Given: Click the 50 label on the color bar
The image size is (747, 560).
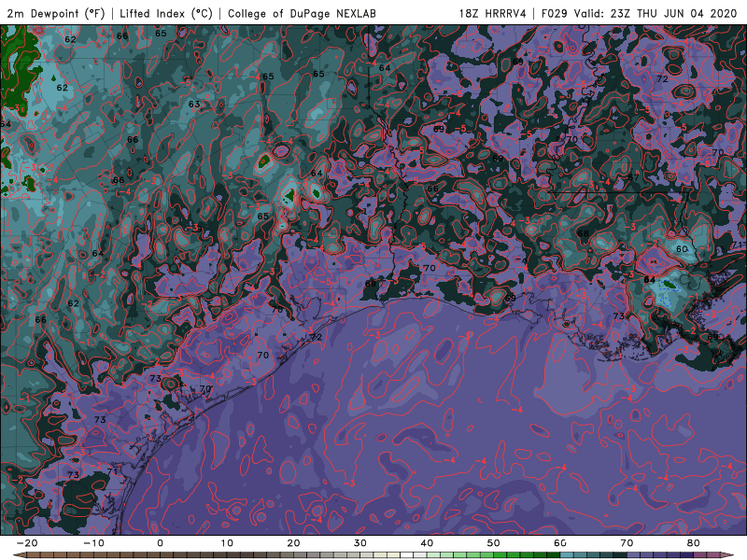Looking at the screenshot, I should pyautogui.click(x=494, y=543).
